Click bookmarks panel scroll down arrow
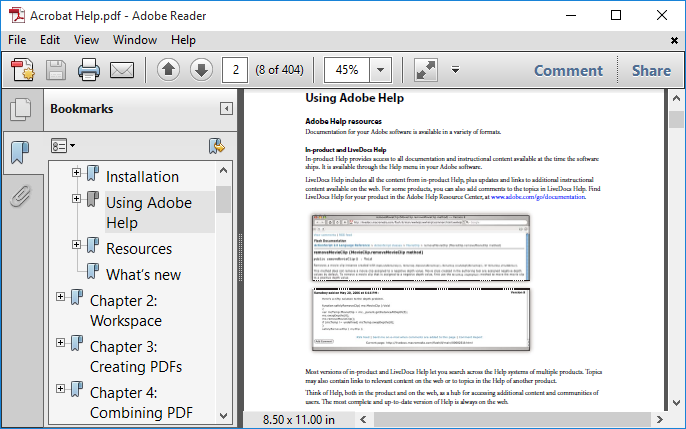The image size is (686, 429). point(224,415)
